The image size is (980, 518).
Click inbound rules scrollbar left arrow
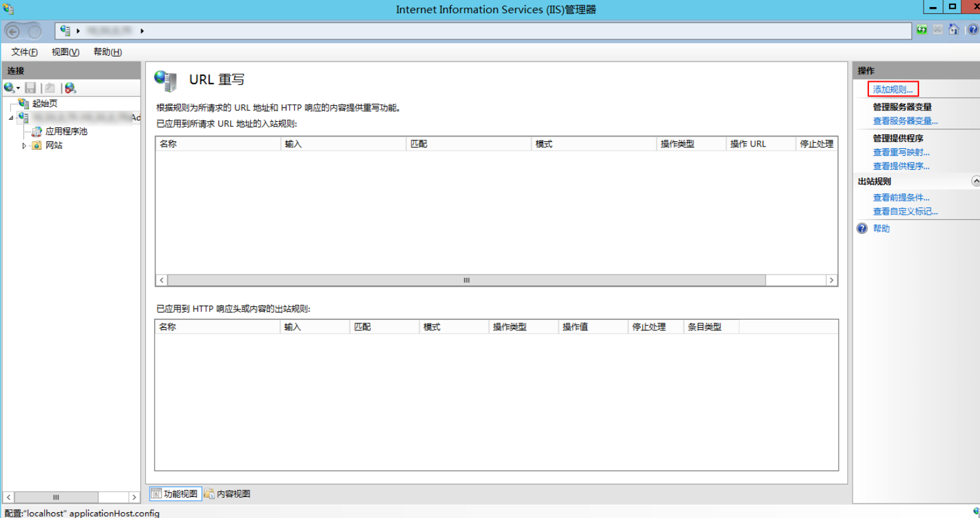[x=162, y=280]
